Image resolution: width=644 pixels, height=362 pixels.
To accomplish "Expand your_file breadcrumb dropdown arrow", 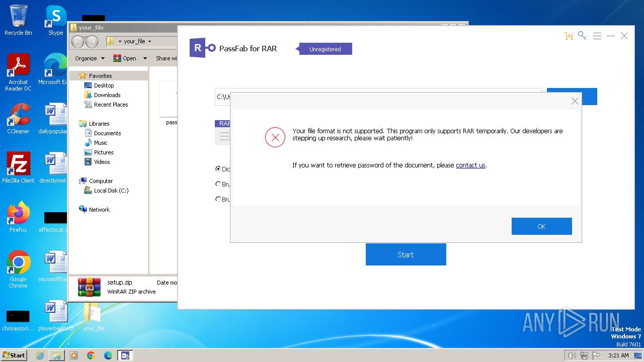I will [149, 41].
